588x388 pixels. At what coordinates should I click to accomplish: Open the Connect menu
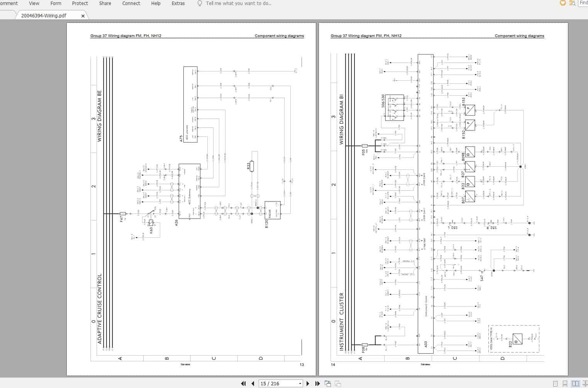pyautogui.click(x=131, y=3)
